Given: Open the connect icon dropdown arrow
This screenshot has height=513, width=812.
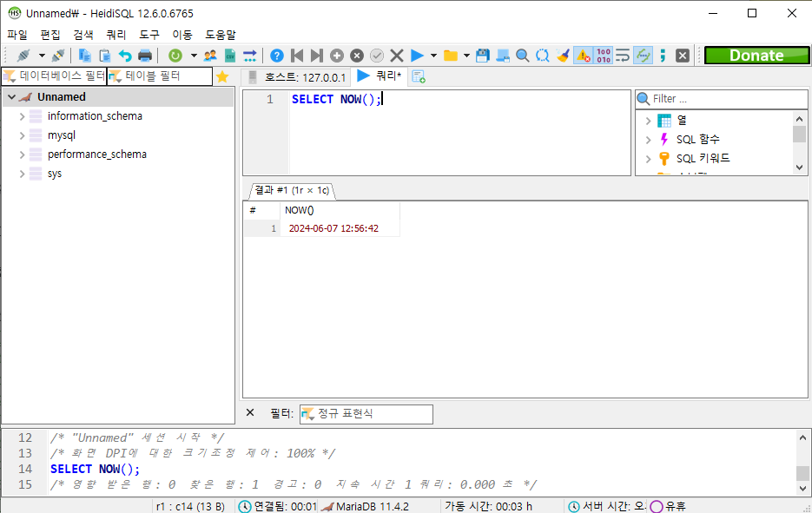Looking at the screenshot, I should tap(42, 56).
